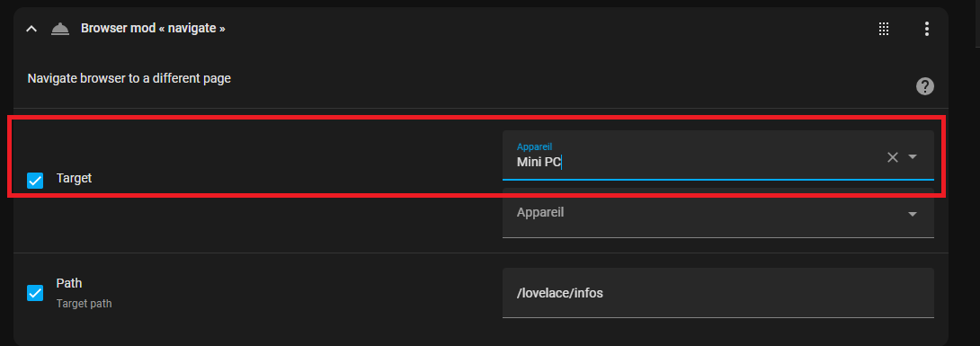The height and width of the screenshot is (346, 980).
Task: Expand the empty Appareil dropdown arrow
Action: point(913,214)
